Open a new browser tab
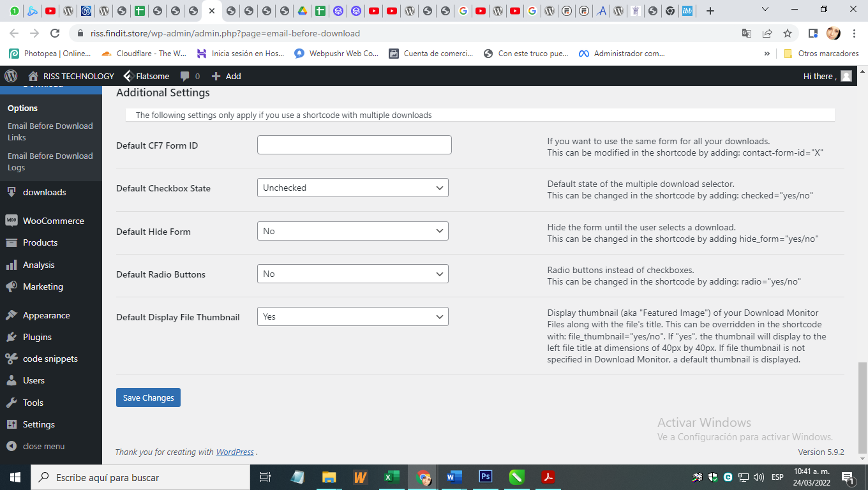The image size is (868, 490). point(710,10)
